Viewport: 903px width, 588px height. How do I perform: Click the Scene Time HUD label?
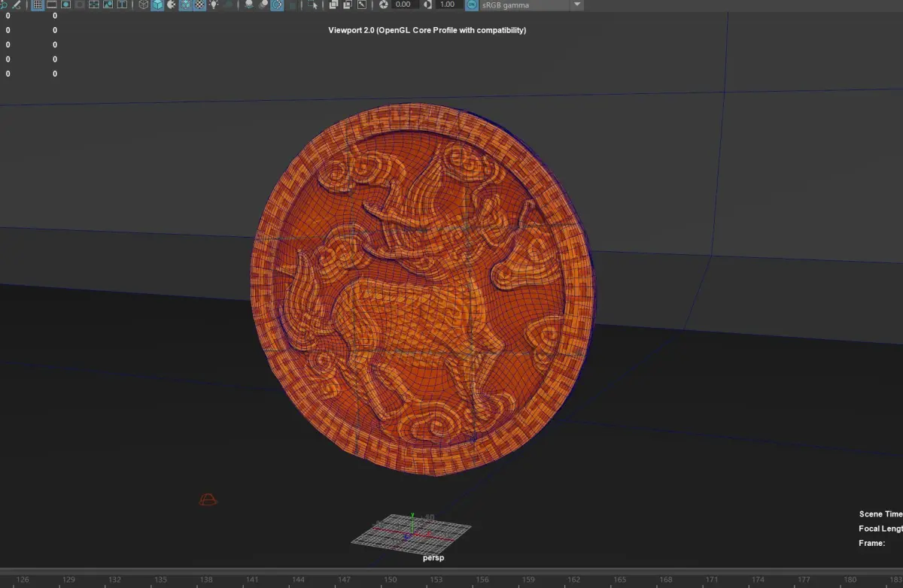(880, 514)
